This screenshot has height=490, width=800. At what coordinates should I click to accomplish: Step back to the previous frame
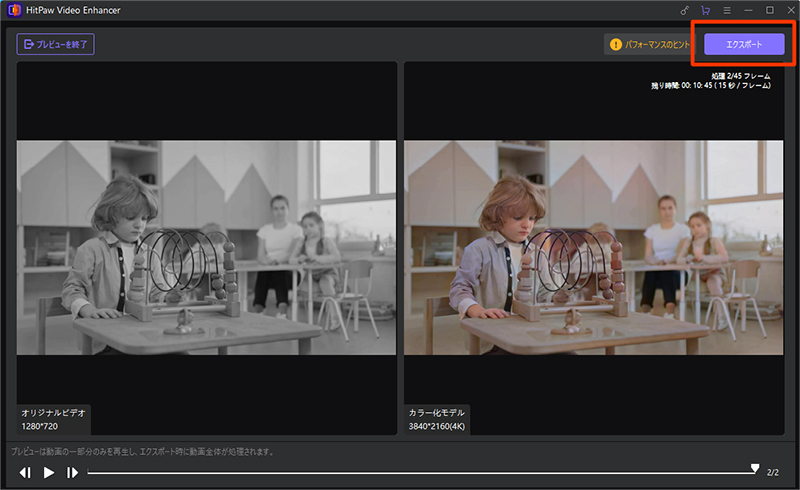pyautogui.click(x=25, y=472)
